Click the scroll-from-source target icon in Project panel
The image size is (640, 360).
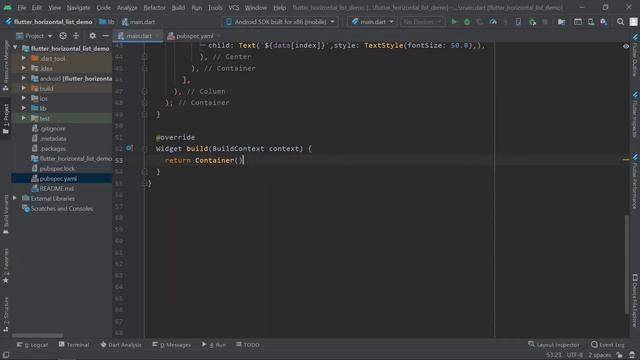[x=63, y=36]
